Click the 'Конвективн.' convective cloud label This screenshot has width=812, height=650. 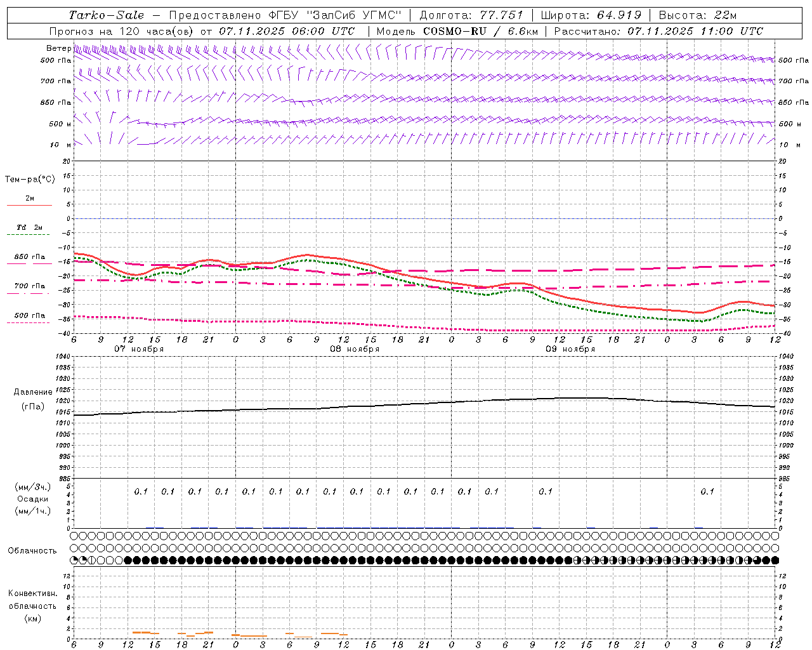click(32, 594)
